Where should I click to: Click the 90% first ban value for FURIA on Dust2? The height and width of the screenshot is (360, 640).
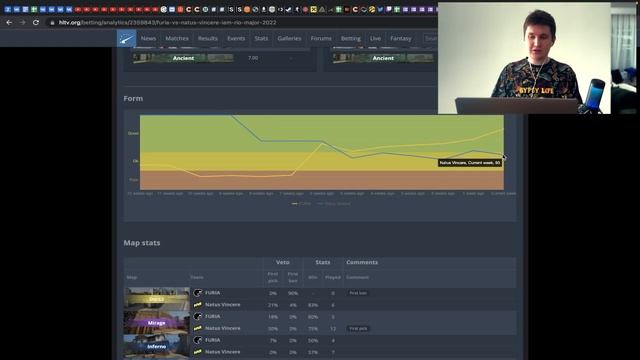[293, 293]
